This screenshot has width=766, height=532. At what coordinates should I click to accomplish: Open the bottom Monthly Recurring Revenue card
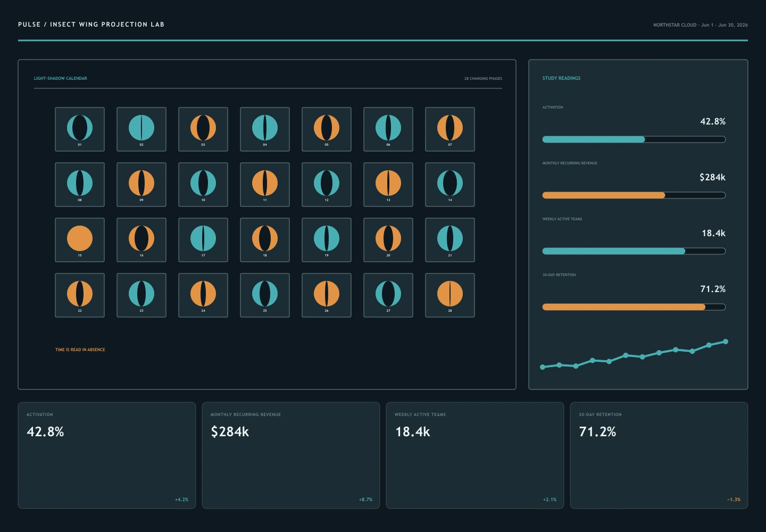[x=291, y=455]
